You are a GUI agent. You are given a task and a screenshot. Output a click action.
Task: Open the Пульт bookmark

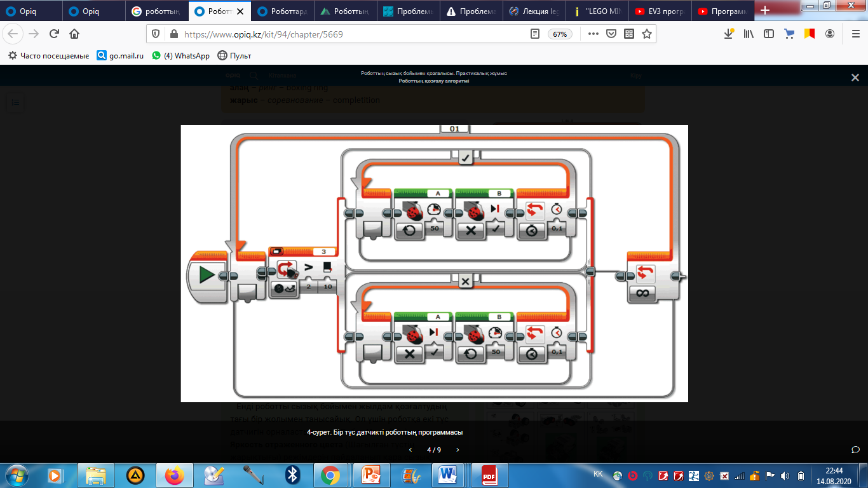tap(234, 56)
